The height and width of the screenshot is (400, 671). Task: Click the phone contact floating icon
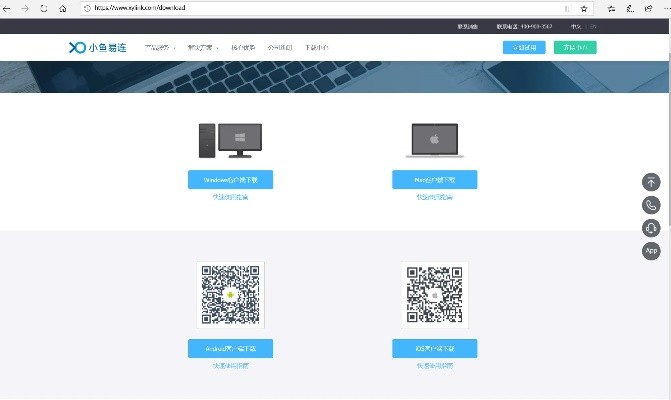pyautogui.click(x=651, y=205)
